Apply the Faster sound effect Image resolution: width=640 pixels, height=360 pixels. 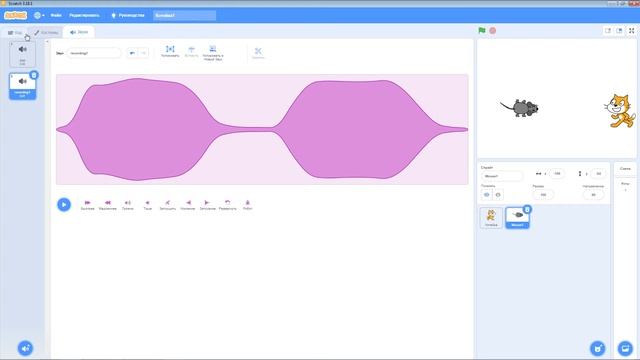click(x=87, y=205)
